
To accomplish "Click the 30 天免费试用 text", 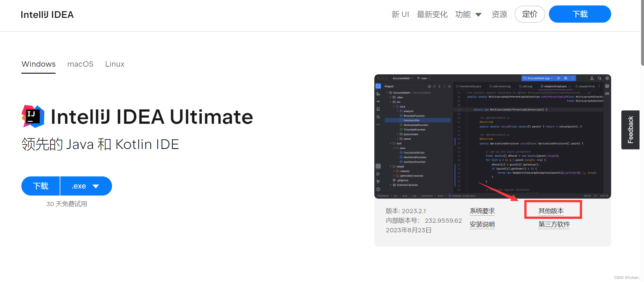I will point(67,204).
